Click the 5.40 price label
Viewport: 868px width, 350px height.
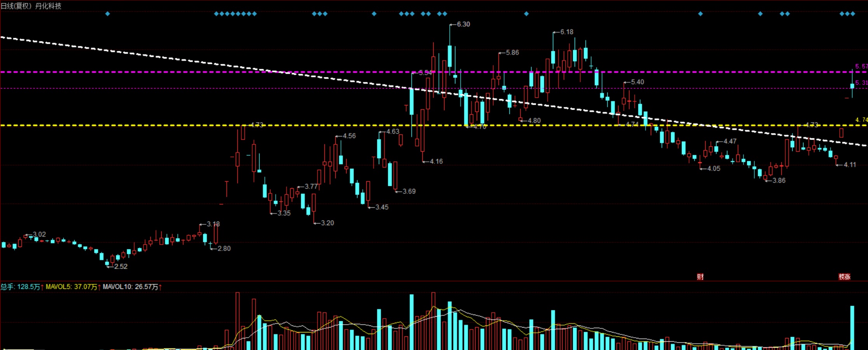coord(637,82)
